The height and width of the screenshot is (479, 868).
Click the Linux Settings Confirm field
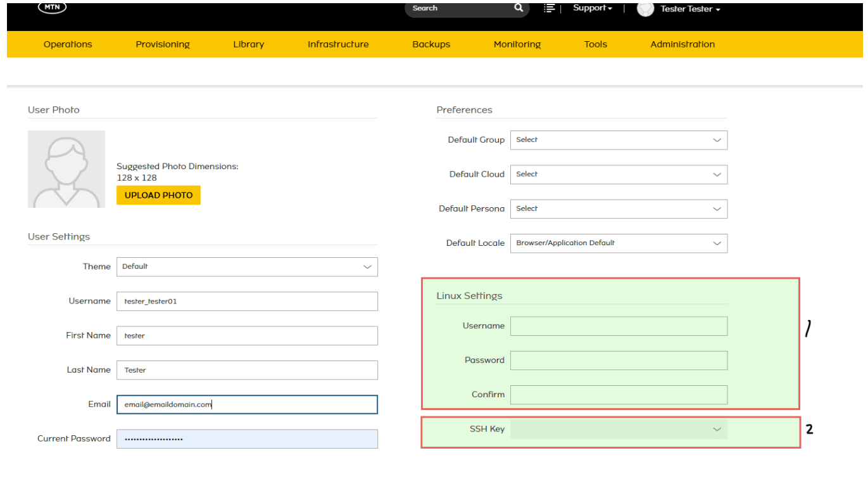[619, 395]
